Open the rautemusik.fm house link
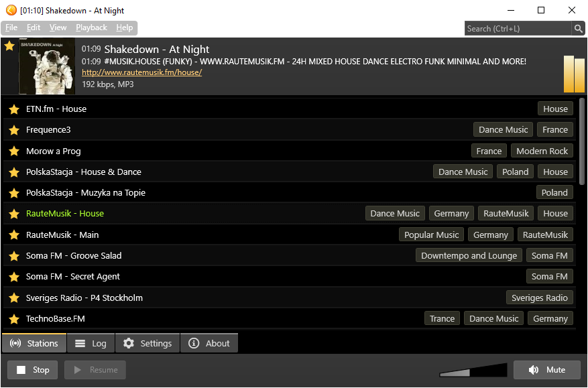The width and height of the screenshot is (588, 388). coord(141,72)
